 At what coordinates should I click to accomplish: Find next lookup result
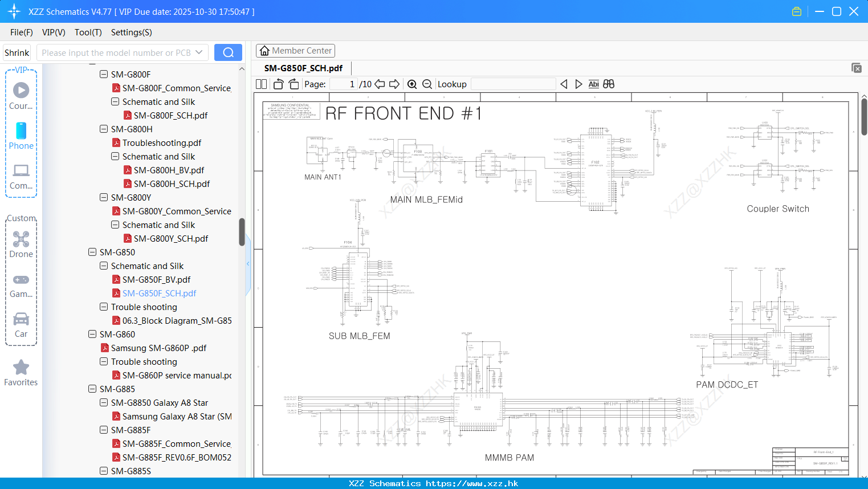tap(578, 84)
